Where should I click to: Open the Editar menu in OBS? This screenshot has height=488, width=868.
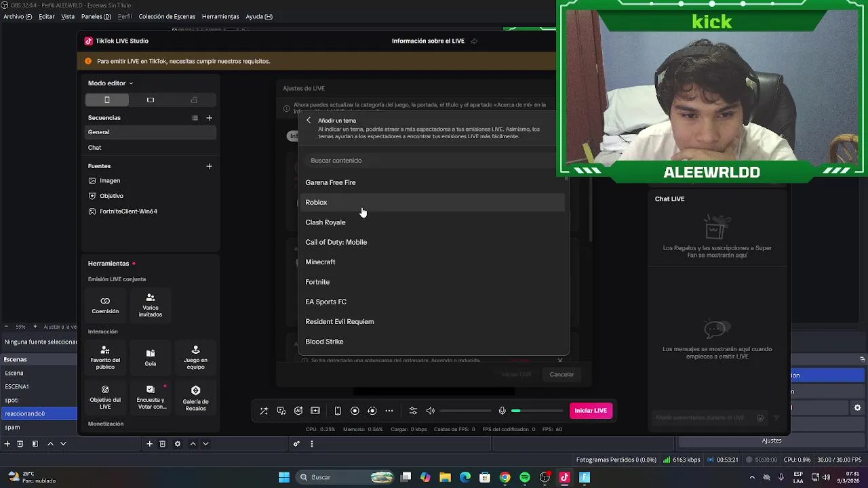(x=47, y=16)
